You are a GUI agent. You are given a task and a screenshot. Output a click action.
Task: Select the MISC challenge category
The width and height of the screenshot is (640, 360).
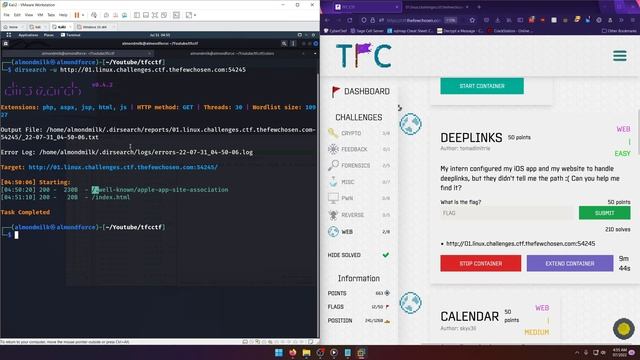pyautogui.click(x=358, y=182)
